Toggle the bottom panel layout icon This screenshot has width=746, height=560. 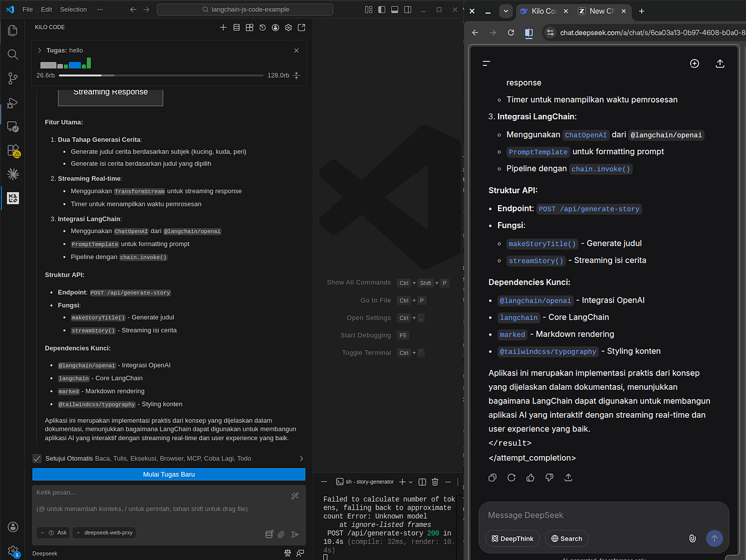[x=394, y=10]
